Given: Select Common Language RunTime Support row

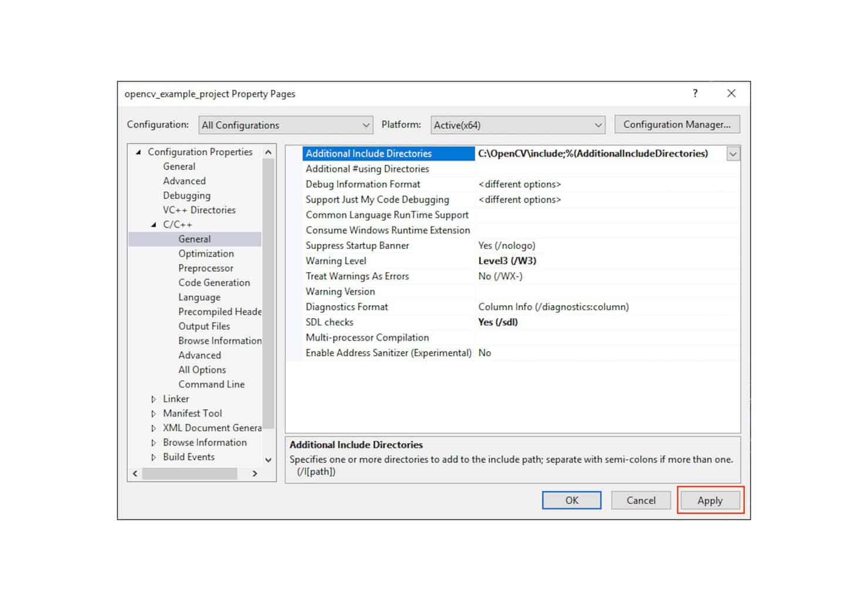Looking at the screenshot, I should coord(389,215).
